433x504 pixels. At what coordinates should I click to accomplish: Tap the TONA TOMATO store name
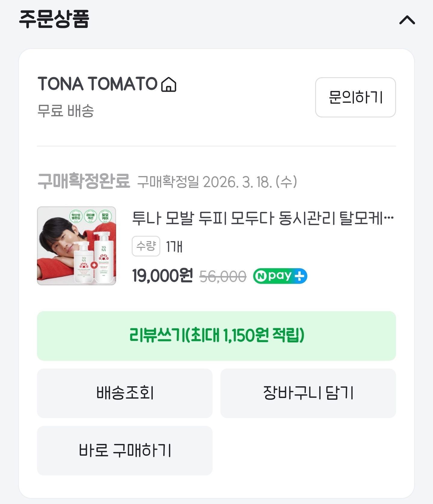(97, 83)
